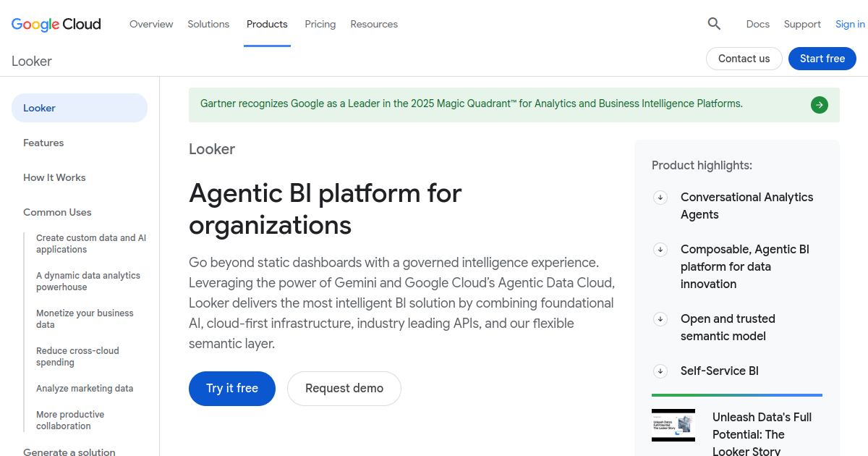Image resolution: width=868 pixels, height=456 pixels.
Task: Open Reduce cross-cloud spending
Action: click(77, 357)
